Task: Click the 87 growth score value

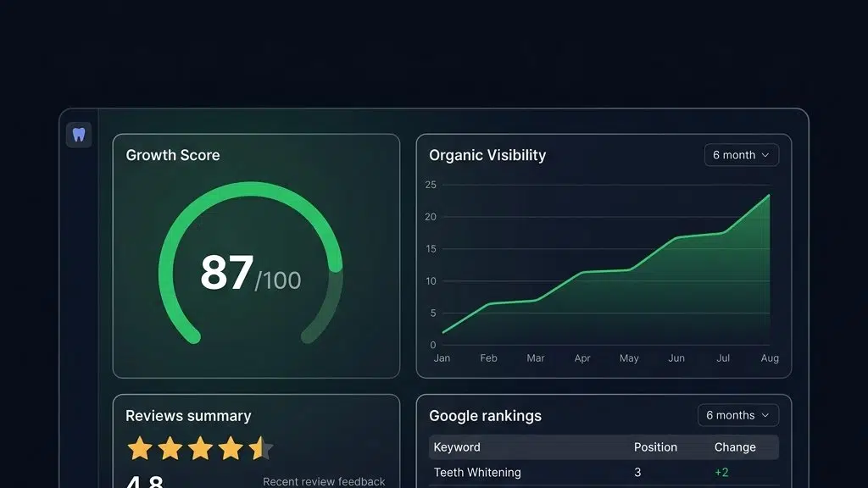Action: click(x=227, y=272)
